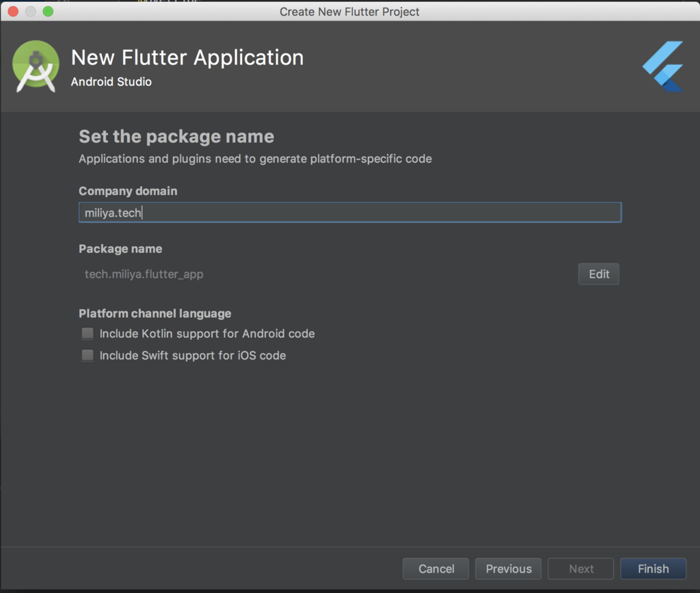Viewport: 700px width, 593px height.
Task: Cancel the project creation wizard
Action: pyautogui.click(x=436, y=569)
